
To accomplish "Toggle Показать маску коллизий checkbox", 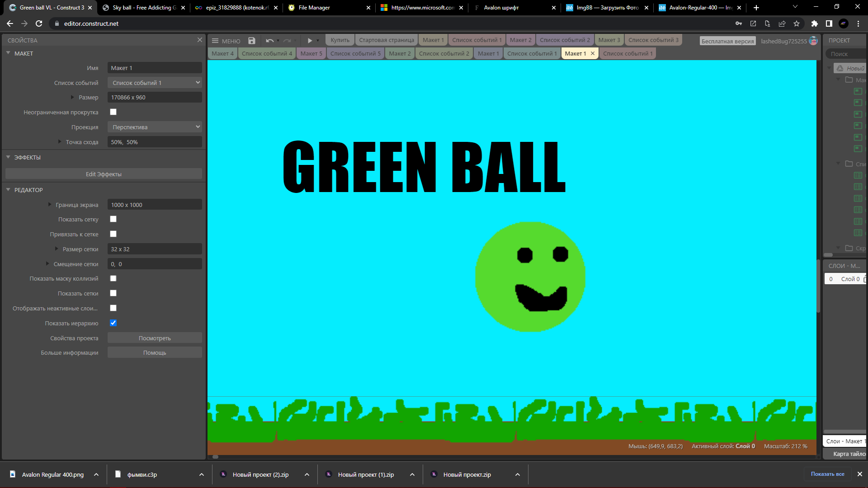I will (113, 278).
